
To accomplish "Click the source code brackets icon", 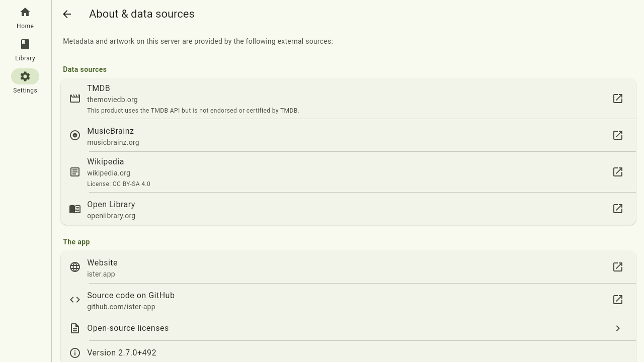I will point(75,300).
